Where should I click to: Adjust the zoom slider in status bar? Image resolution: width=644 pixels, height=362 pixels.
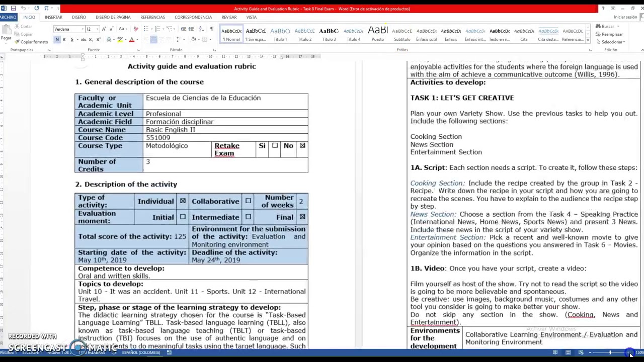point(610,352)
